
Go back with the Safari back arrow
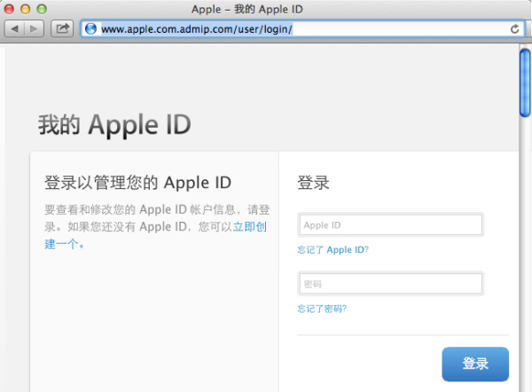(14, 29)
